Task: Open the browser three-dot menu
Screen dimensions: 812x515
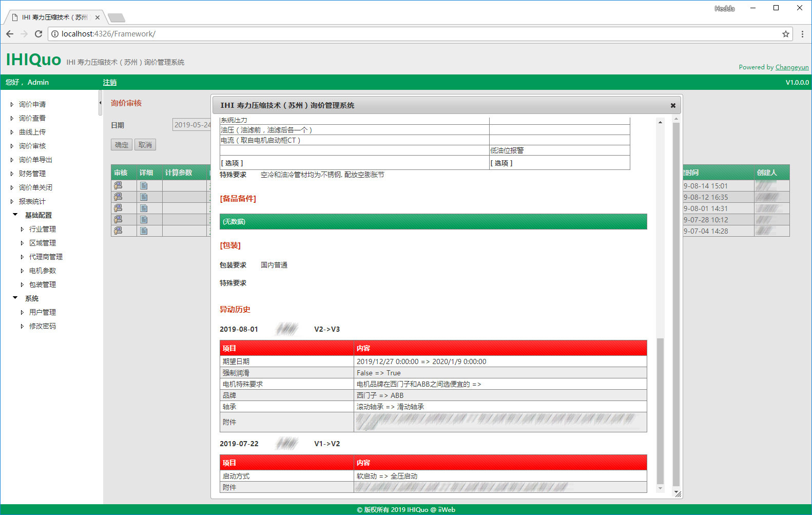Action: [802, 34]
